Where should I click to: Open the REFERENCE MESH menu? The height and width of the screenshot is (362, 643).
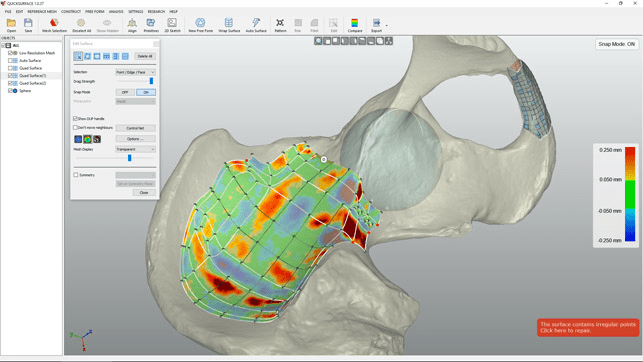pyautogui.click(x=42, y=11)
